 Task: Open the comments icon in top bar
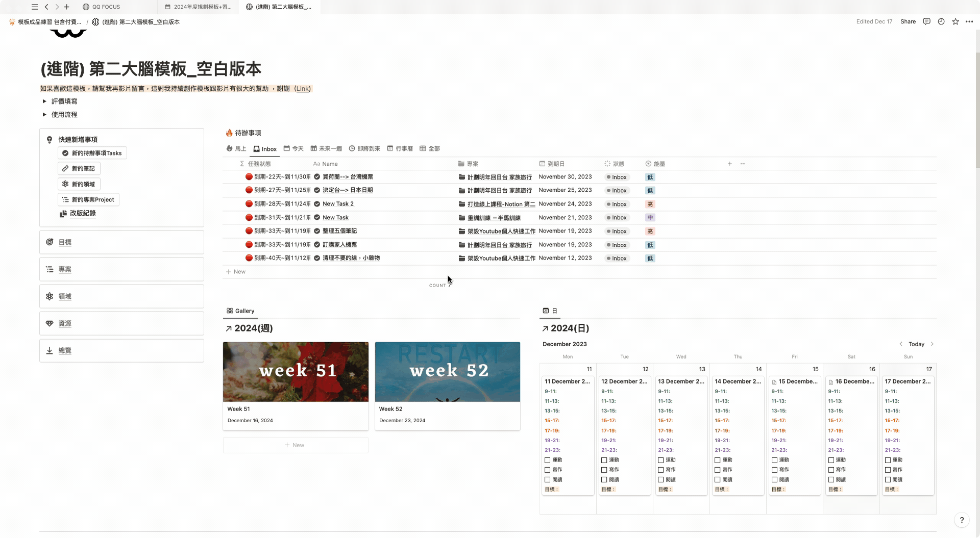pyautogui.click(x=926, y=21)
